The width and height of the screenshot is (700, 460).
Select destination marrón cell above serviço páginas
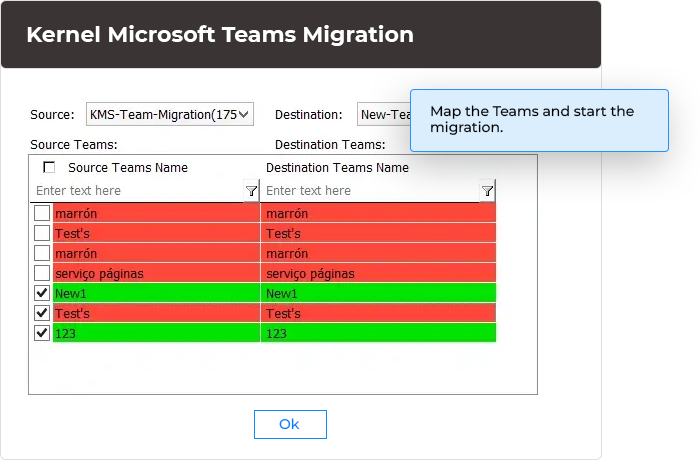pyautogui.click(x=378, y=253)
